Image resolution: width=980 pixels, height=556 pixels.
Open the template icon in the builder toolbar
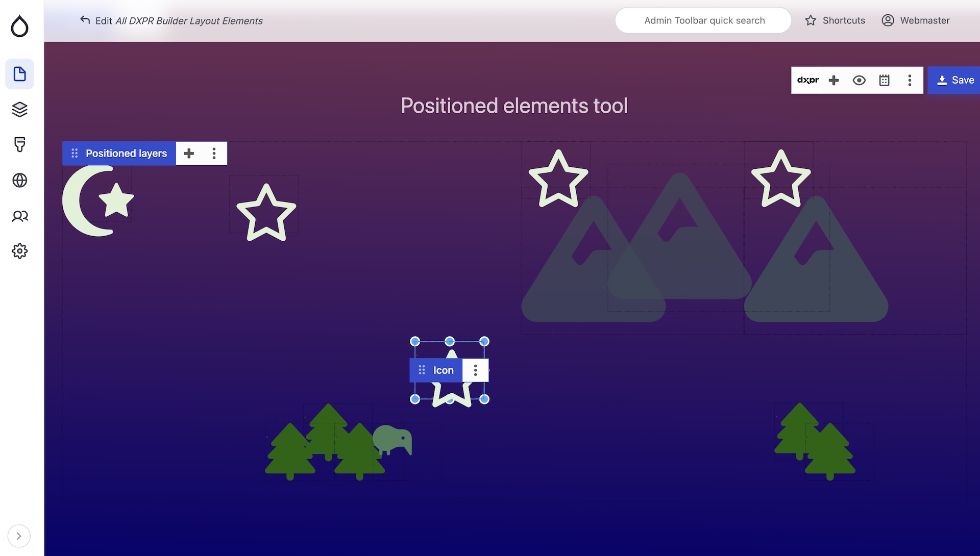[885, 80]
